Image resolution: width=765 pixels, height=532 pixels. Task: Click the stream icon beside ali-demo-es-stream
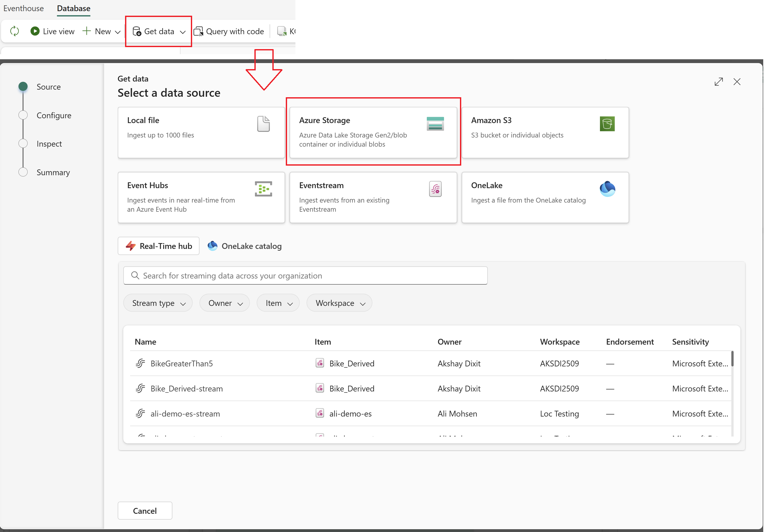[x=140, y=414]
